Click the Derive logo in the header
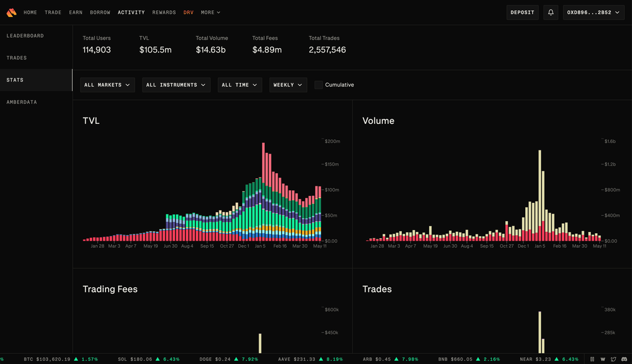This screenshot has height=364, width=632. click(11, 12)
